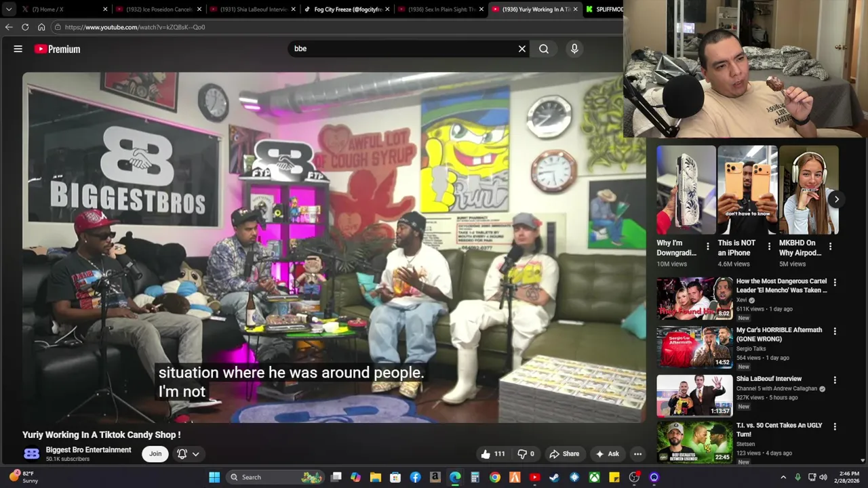The height and width of the screenshot is (488, 868).
Task: Open File Explorer from taskbar
Action: (x=376, y=477)
